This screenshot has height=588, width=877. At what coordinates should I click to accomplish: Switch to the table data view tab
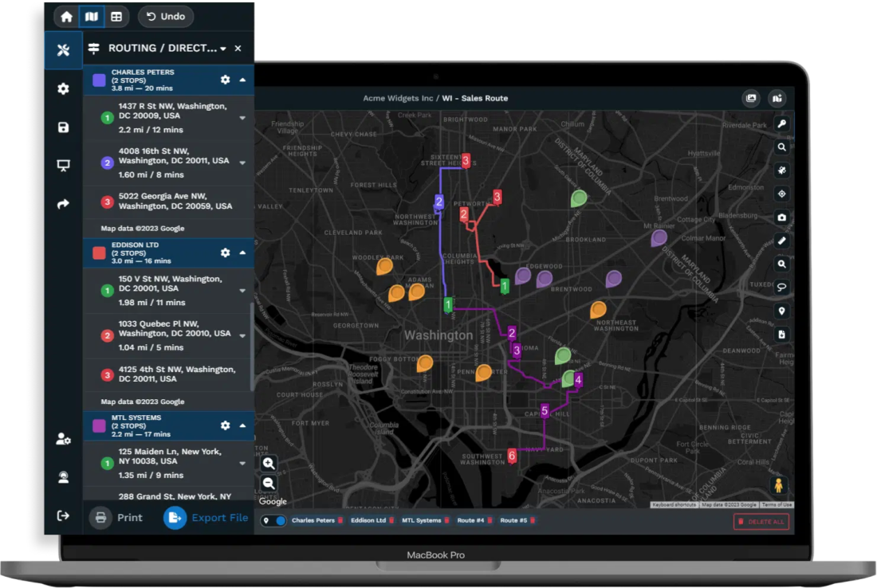[116, 16]
